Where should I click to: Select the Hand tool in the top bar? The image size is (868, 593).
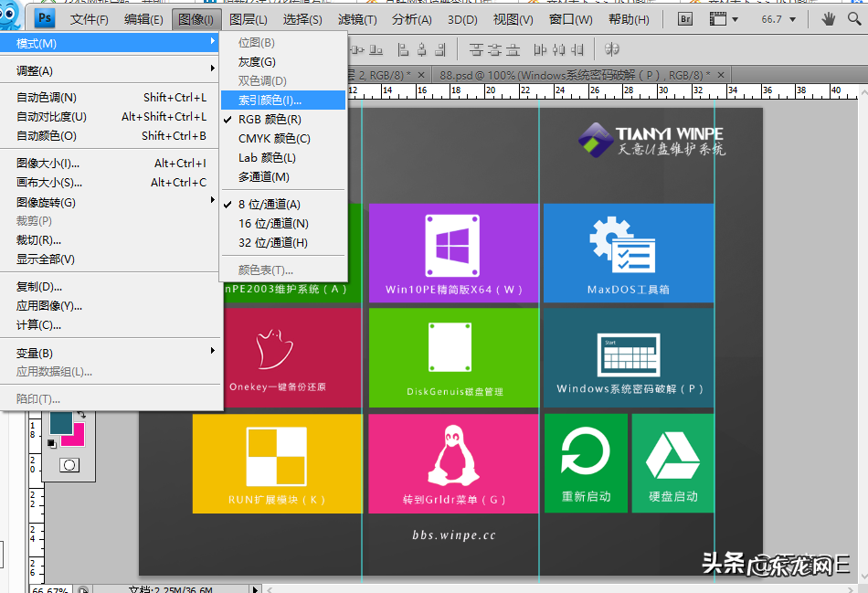tap(829, 19)
